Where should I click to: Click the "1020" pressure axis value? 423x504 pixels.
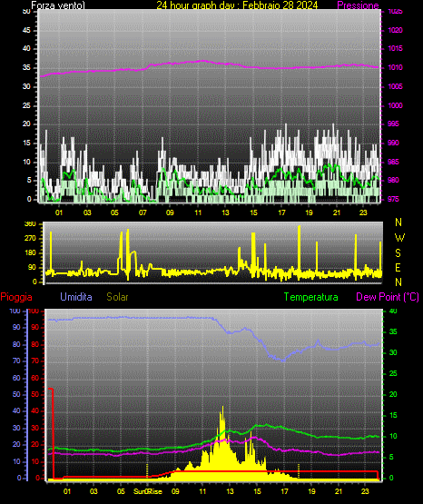tap(395, 30)
